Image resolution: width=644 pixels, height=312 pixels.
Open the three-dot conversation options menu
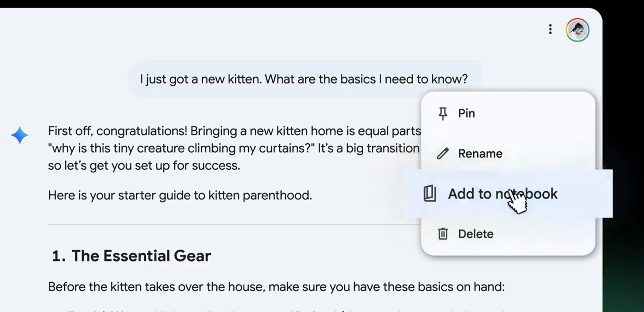[550, 29]
